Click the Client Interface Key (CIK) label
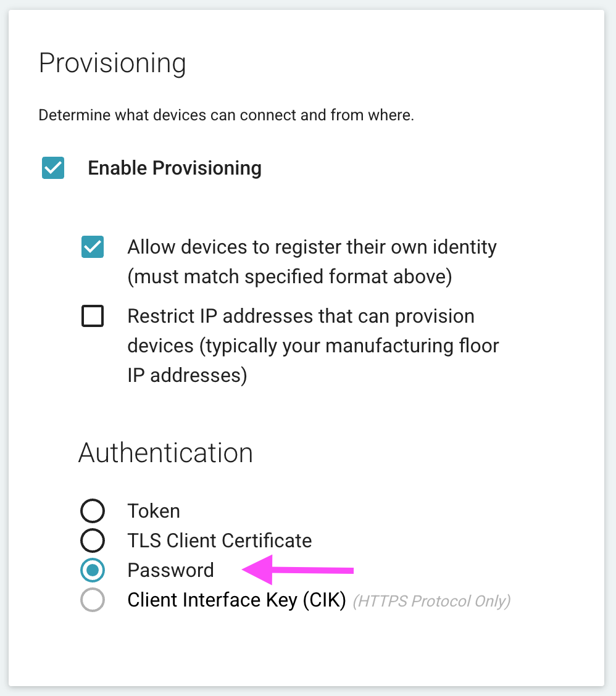 coord(236,600)
